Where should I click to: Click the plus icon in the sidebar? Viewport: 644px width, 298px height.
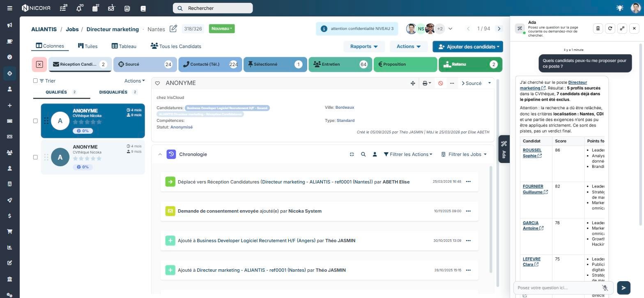[x=9, y=105]
